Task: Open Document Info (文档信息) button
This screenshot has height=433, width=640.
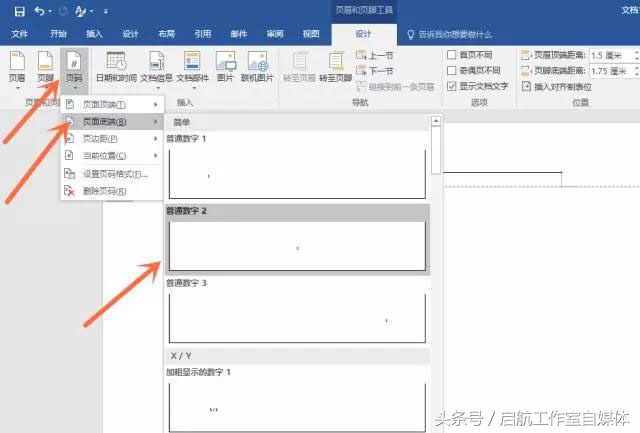Action: click(x=156, y=70)
